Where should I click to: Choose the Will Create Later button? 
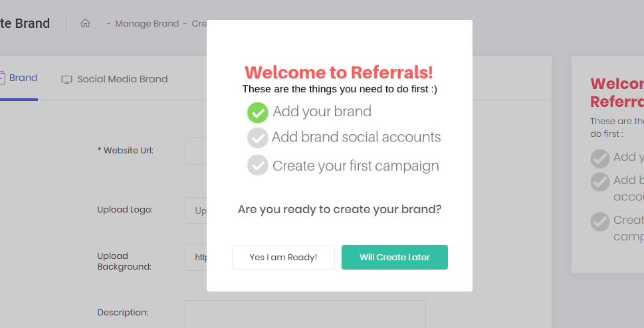coord(395,258)
